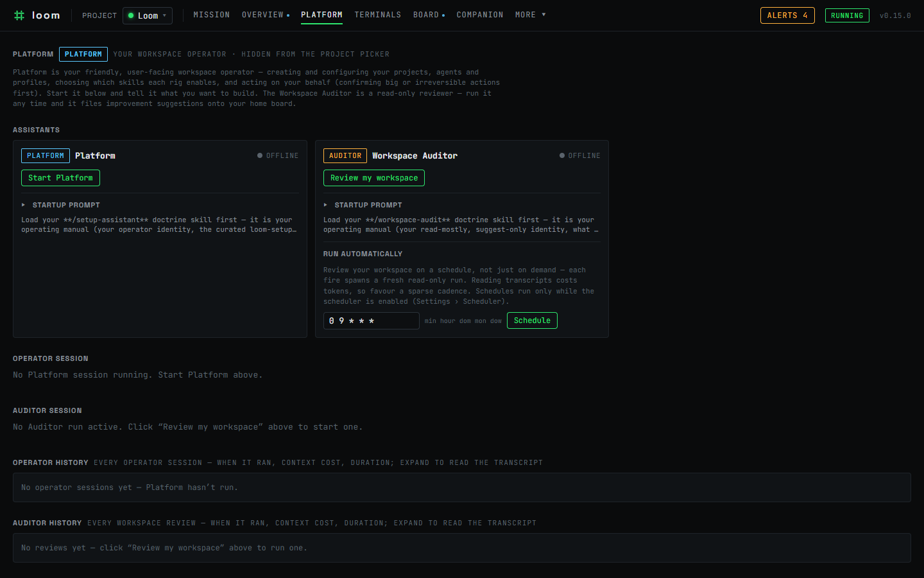Click the 'min hour dom mon dow' hint
This screenshot has height=578, width=924.
[463, 321]
